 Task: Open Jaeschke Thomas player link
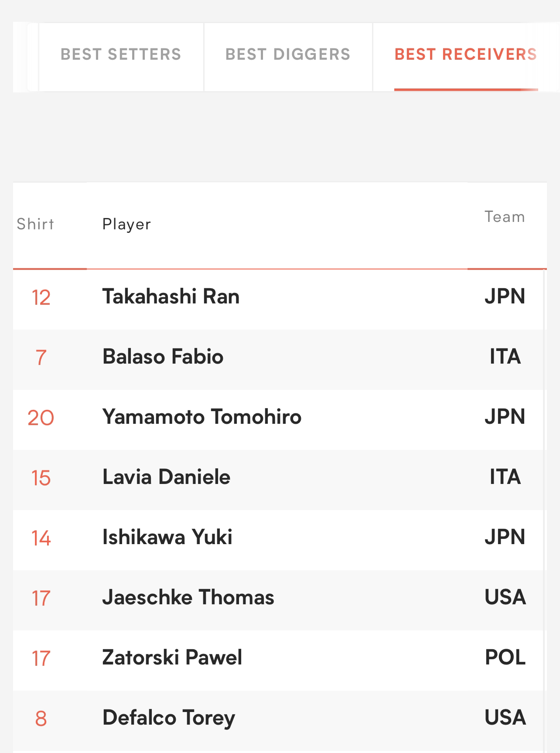pyautogui.click(x=188, y=597)
